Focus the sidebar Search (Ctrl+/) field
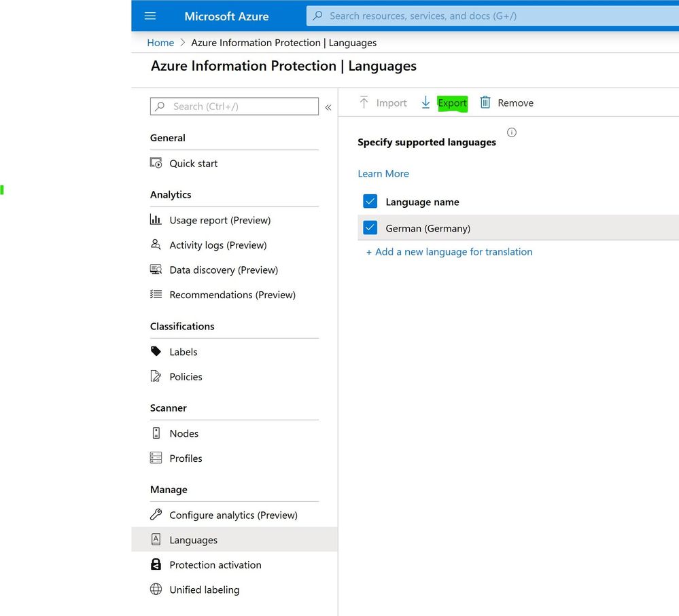Screen dimensions: 679x616 [234, 107]
